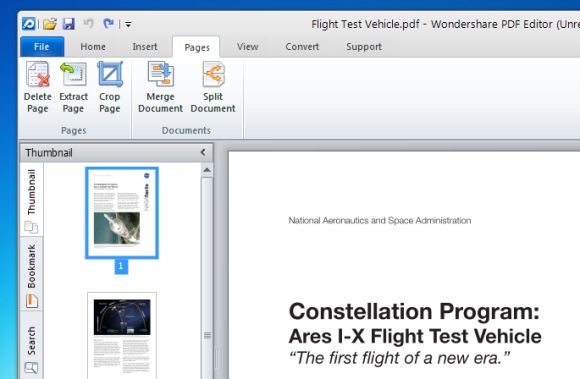Click the Extract Page tool
The image size is (580, 379).
click(x=73, y=88)
